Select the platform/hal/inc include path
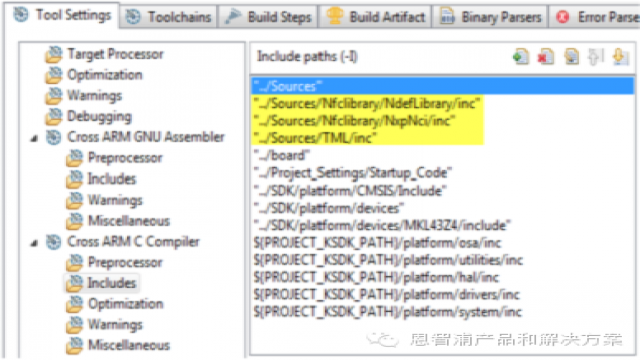 (x=376, y=278)
